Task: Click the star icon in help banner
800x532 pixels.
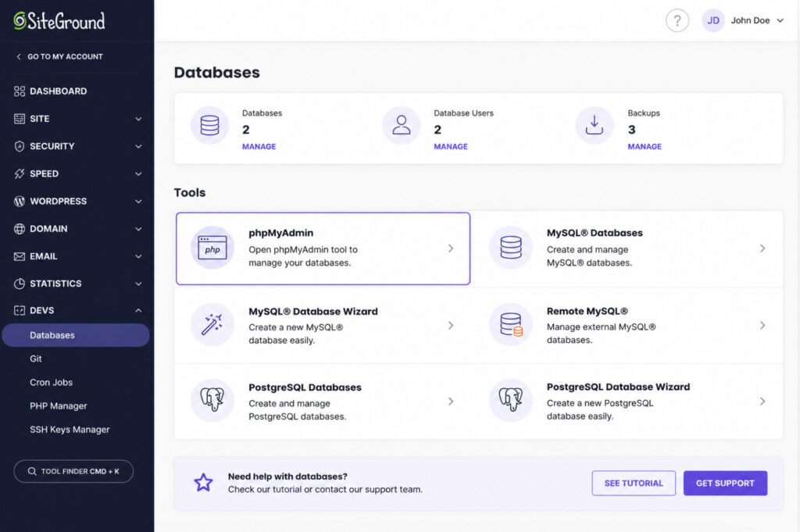Action: (203, 483)
